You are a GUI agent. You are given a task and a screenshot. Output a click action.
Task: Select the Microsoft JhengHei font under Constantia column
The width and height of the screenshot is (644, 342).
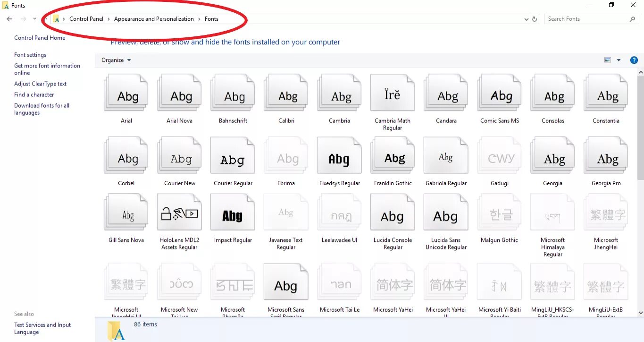pyautogui.click(x=606, y=212)
